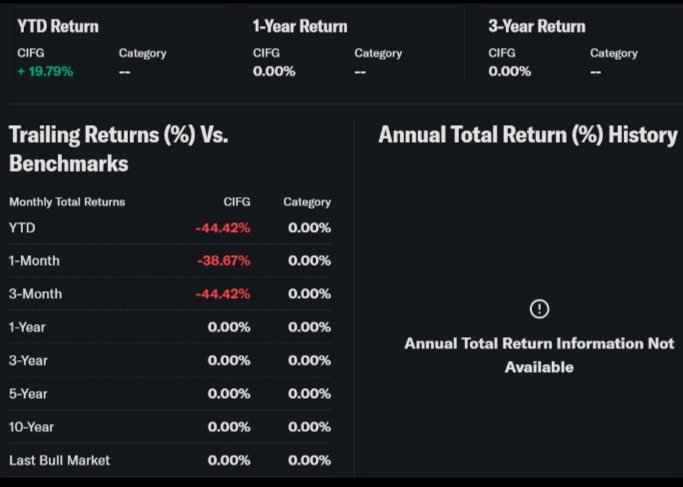683x487 pixels.
Task: Select the 10-Year row label
Action: pos(31,427)
